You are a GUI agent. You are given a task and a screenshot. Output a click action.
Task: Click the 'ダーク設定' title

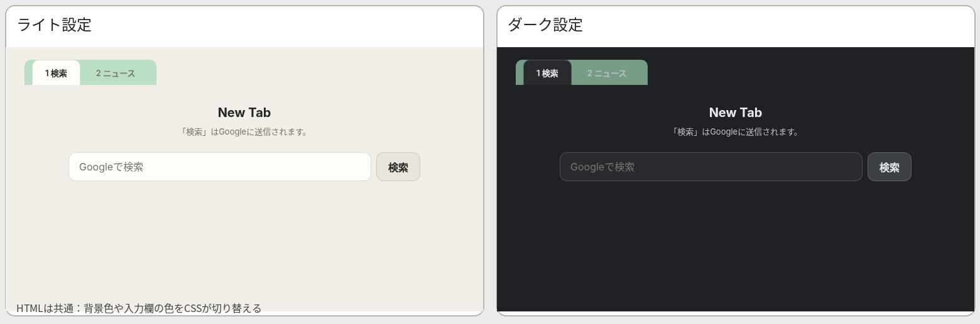pyautogui.click(x=545, y=25)
